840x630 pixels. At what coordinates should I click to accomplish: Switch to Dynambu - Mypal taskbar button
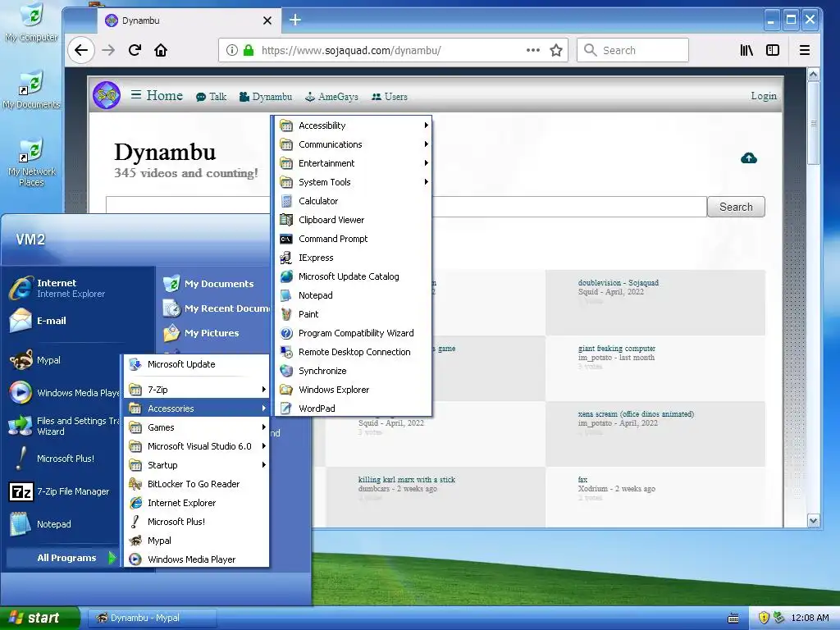pos(153,618)
